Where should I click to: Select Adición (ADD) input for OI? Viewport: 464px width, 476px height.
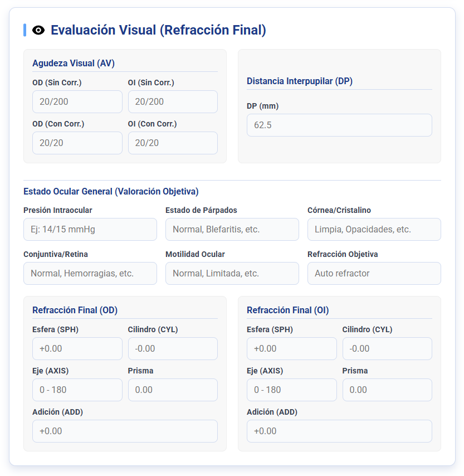tap(339, 431)
